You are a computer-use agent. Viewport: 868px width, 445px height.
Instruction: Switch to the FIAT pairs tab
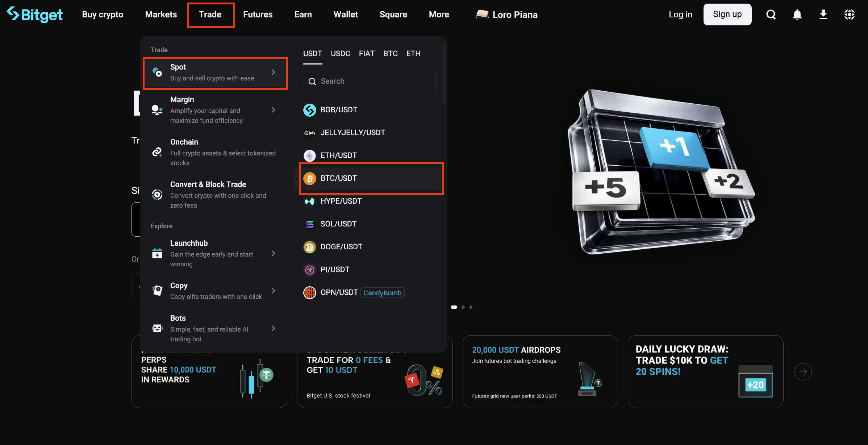tap(367, 54)
